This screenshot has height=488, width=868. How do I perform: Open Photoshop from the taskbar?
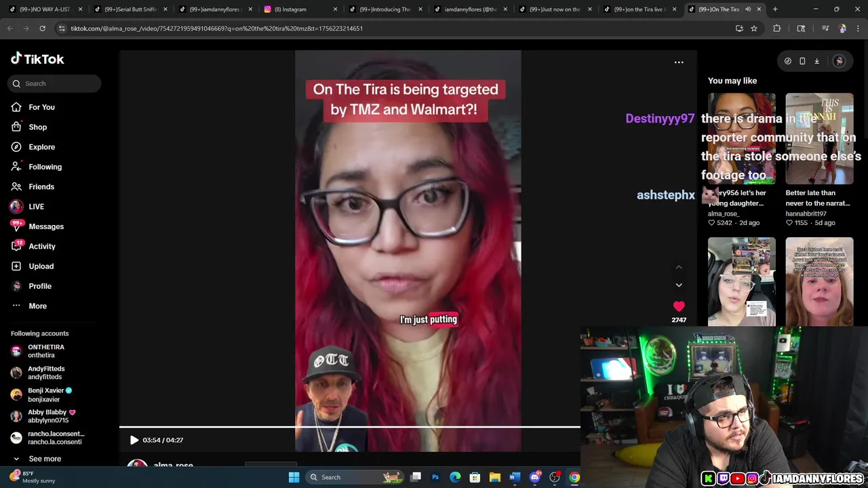tap(435, 477)
